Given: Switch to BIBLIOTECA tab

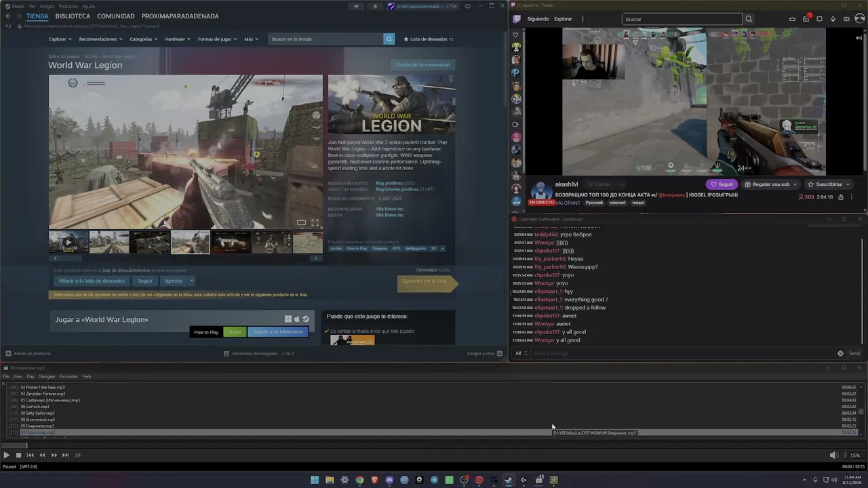Looking at the screenshot, I should 73,16.
